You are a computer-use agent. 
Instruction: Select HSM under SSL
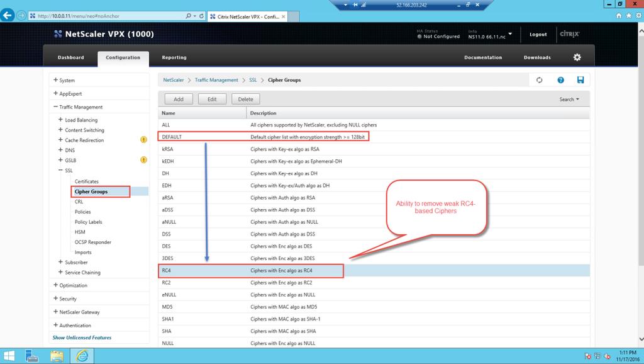point(80,232)
